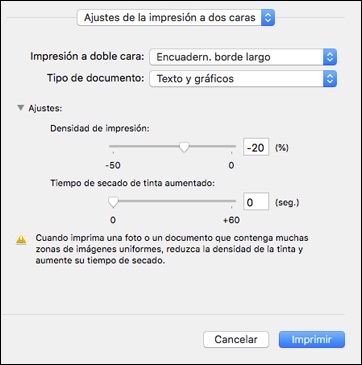Click the blue arrows of the top pop-up menu
This screenshot has height=365, width=362.
[x=268, y=18]
